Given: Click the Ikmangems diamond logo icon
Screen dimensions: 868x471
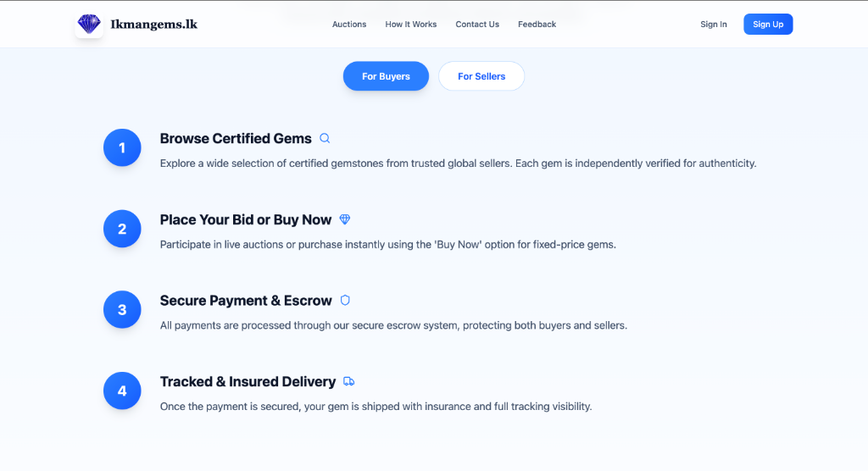Looking at the screenshot, I should 89,25.
